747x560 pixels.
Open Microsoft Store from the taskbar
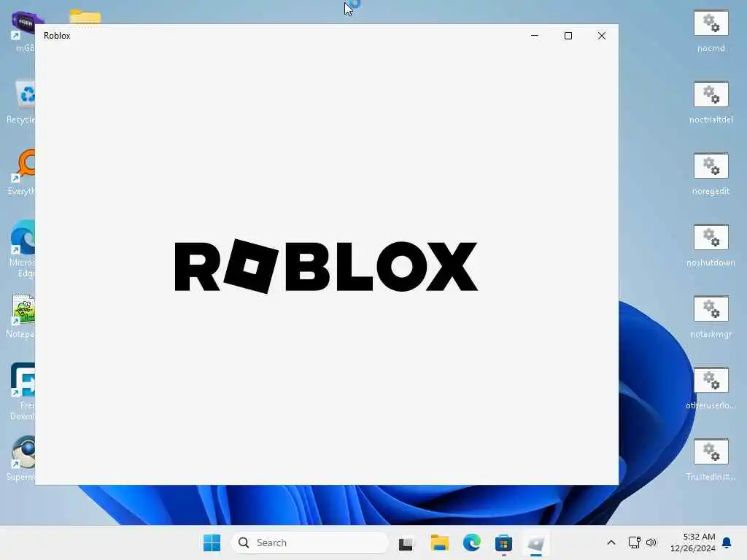tap(503, 542)
